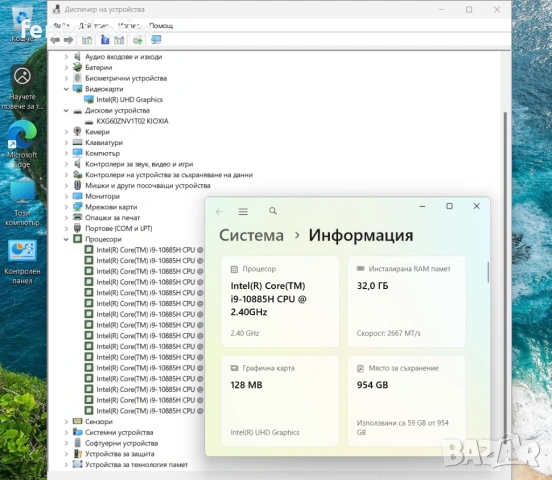Open the Процесор info card
Viewport: 552px width, 480px height.
[x=280, y=301]
